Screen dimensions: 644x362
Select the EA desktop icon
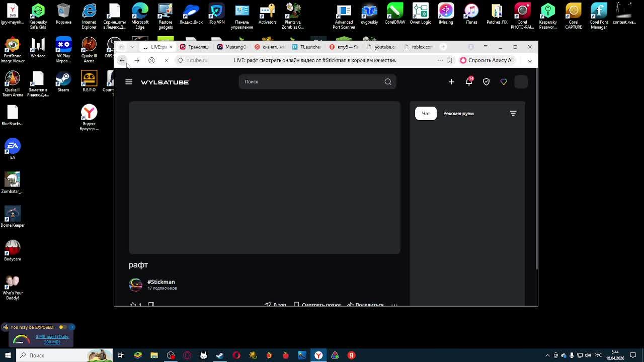tap(13, 149)
